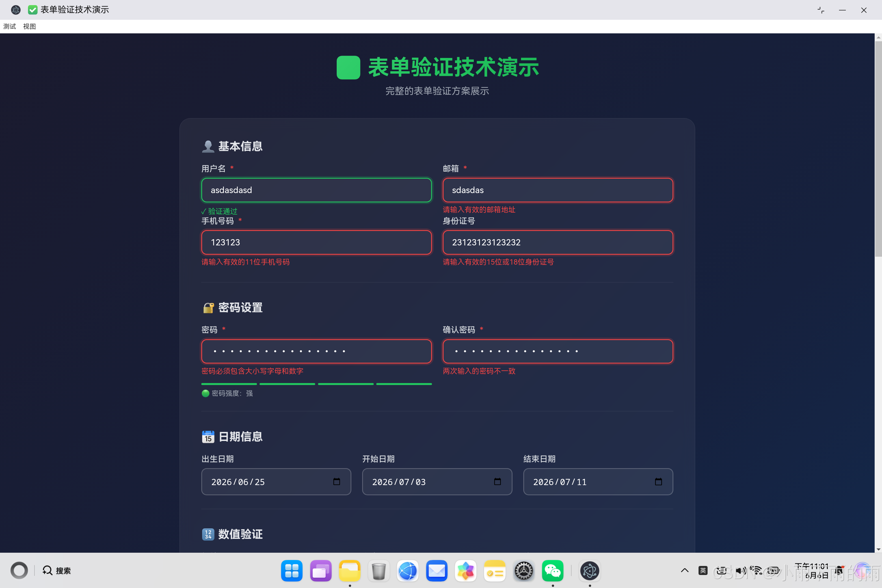Click the numbers icon beside 数值验证
The width and height of the screenshot is (882, 588).
(208, 534)
